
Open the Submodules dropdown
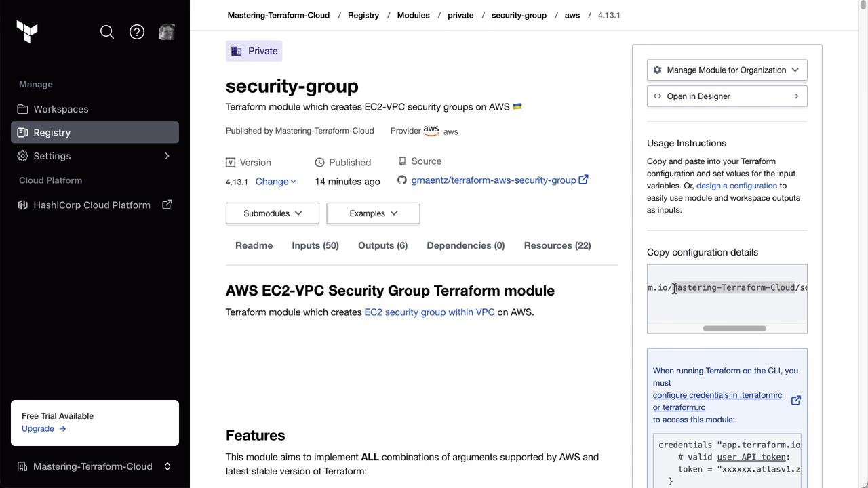273,213
